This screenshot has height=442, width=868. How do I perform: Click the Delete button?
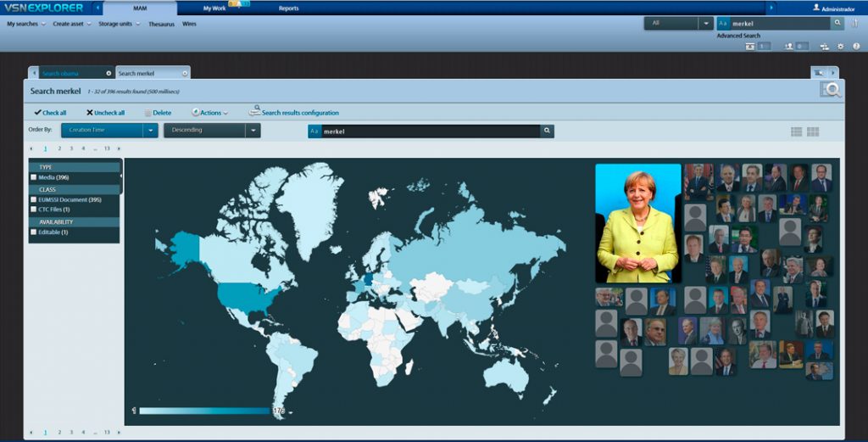click(158, 113)
